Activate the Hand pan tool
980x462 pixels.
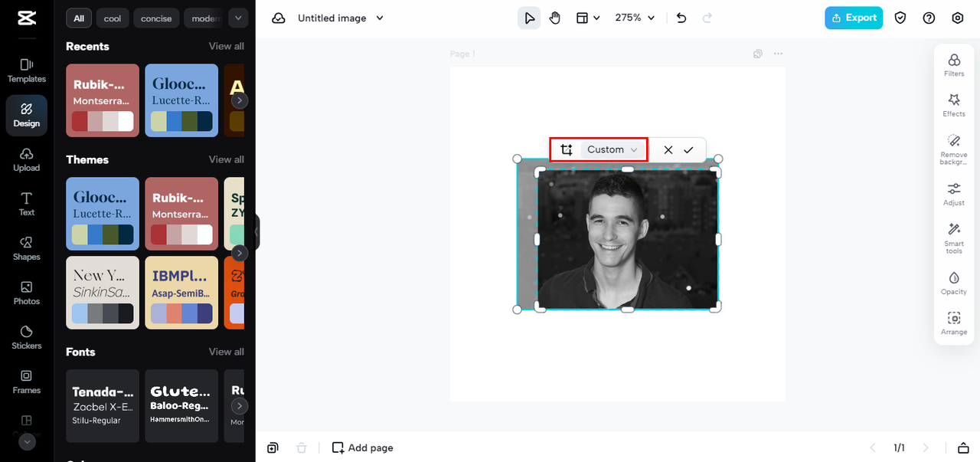pyautogui.click(x=555, y=18)
